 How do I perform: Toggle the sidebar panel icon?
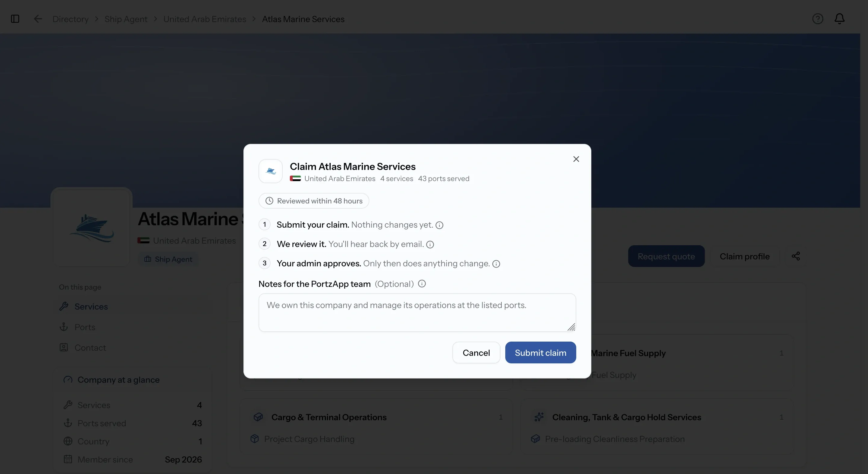point(15,19)
